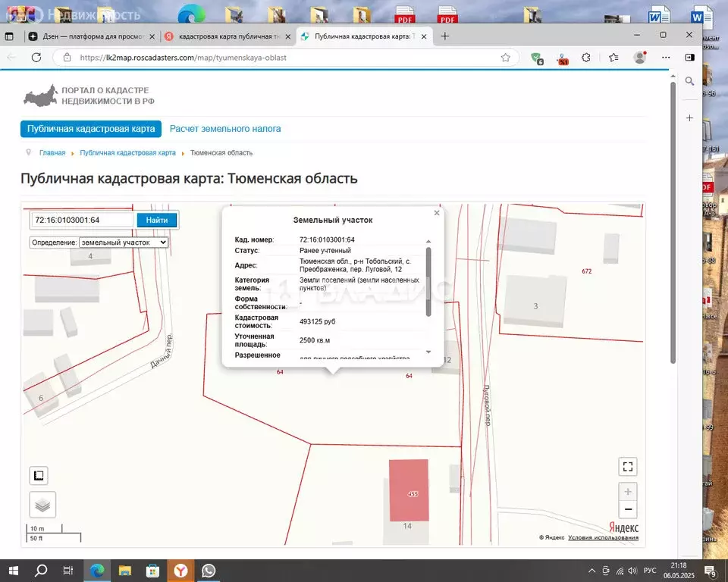Open the taskbar clock and calendar
The height and width of the screenshot is (582, 728).
[679, 571]
